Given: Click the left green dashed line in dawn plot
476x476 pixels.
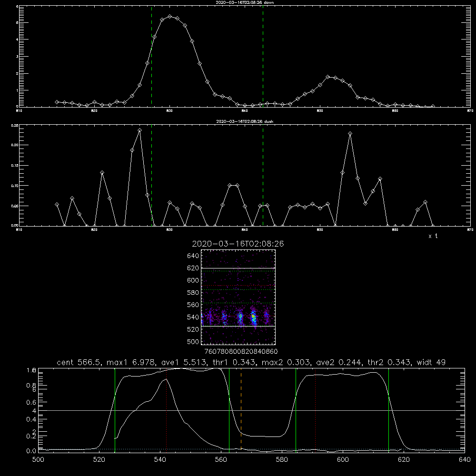Looking at the screenshot, I should pos(151,56).
